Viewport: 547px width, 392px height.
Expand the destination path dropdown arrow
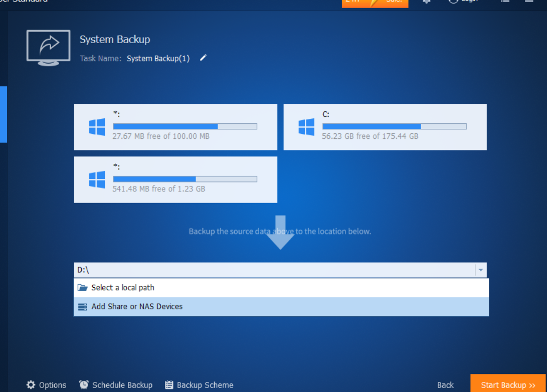[481, 270]
